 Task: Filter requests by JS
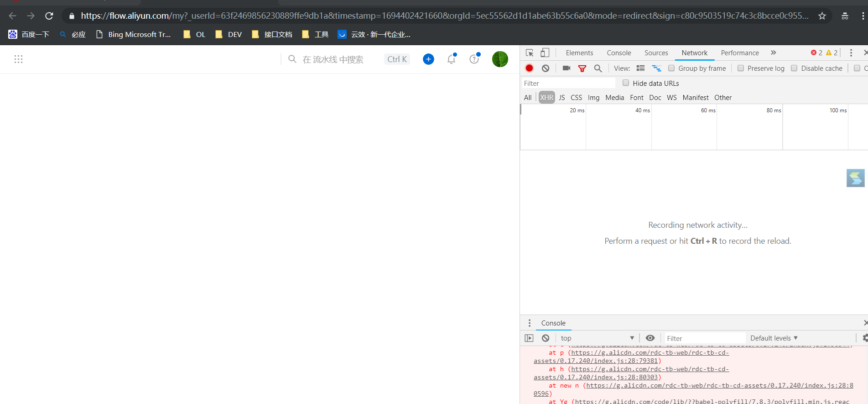(562, 98)
